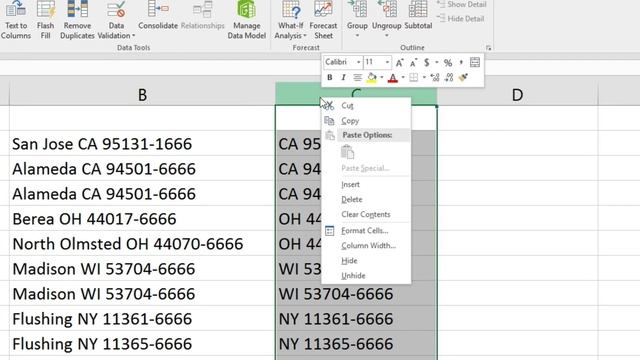Choose Cut from context menu

pyautogui.click(x=366, y=105)
